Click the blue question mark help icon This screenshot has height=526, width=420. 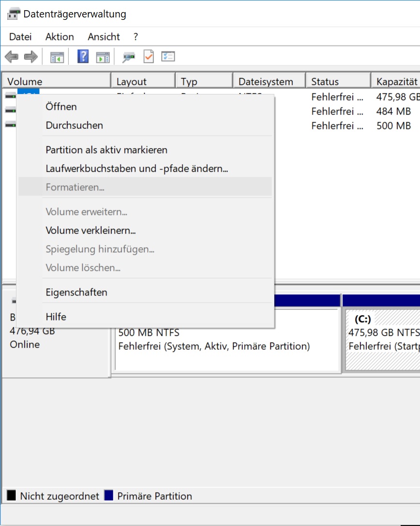pyautogui.click(x=83, y=57)
